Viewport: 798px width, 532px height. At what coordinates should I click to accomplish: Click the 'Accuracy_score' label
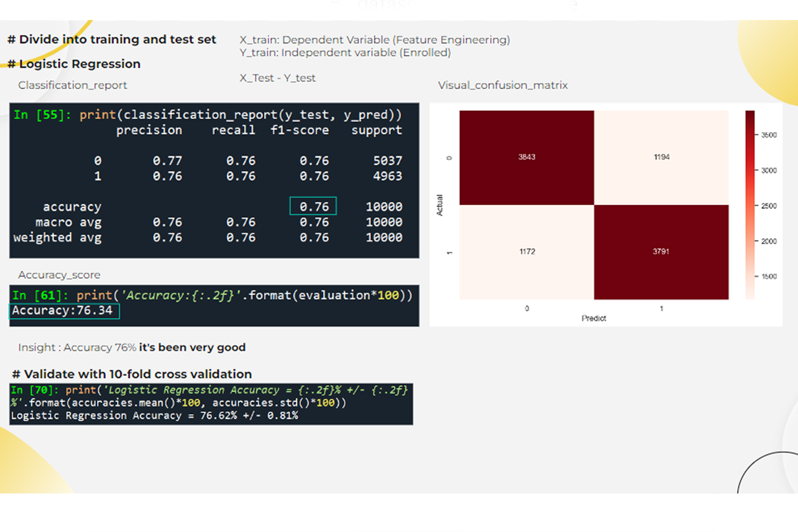coord(59,275)
